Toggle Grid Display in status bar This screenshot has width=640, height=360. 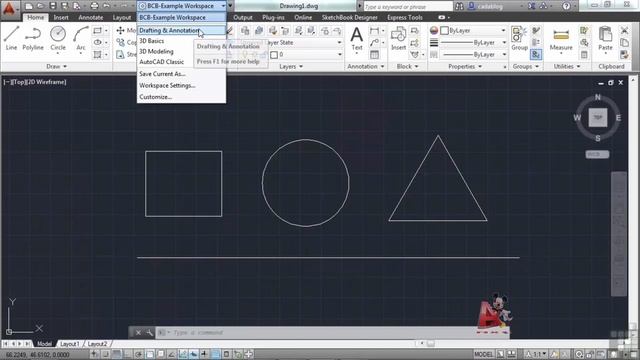(117, 354)
